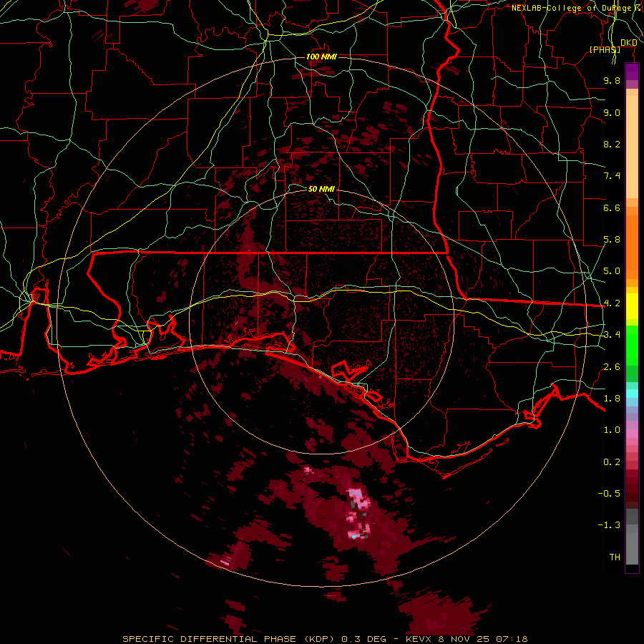Click the 1.8 legend value
This screenshot has height=644, width=644.
pos(612,399)
